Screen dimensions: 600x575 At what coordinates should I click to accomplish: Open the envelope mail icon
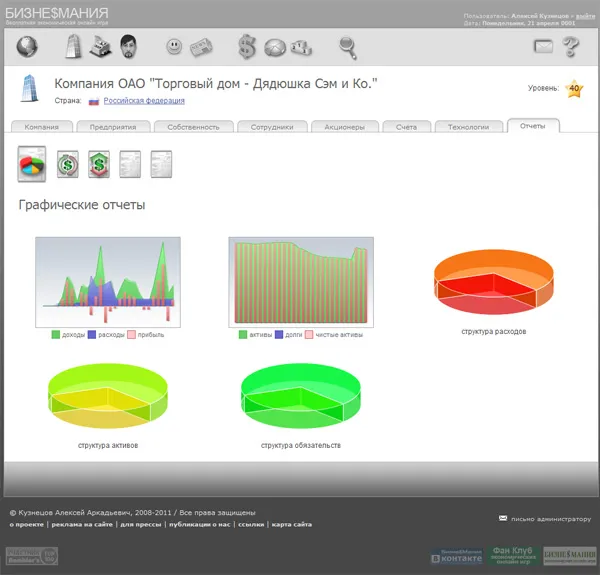pos(543,46)
